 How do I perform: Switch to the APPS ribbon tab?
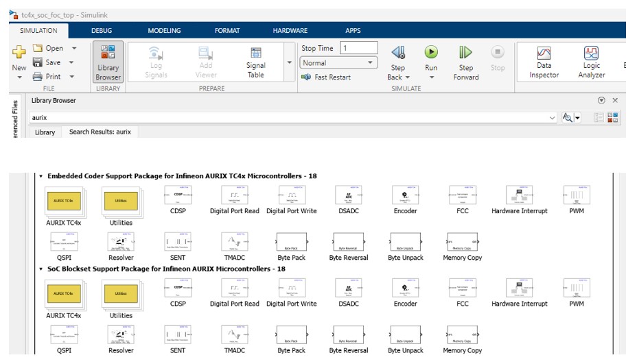[x=353, y=30]
